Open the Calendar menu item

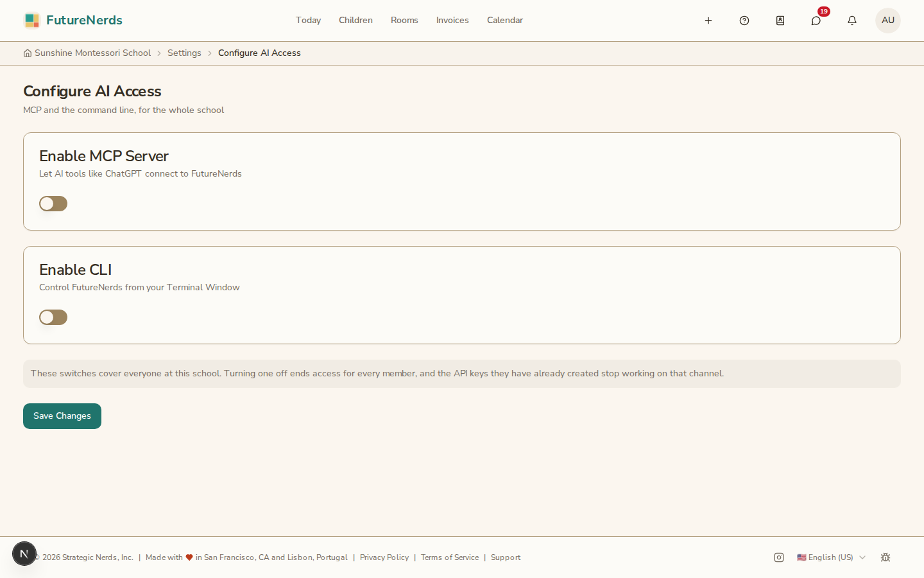coord(505,21)
